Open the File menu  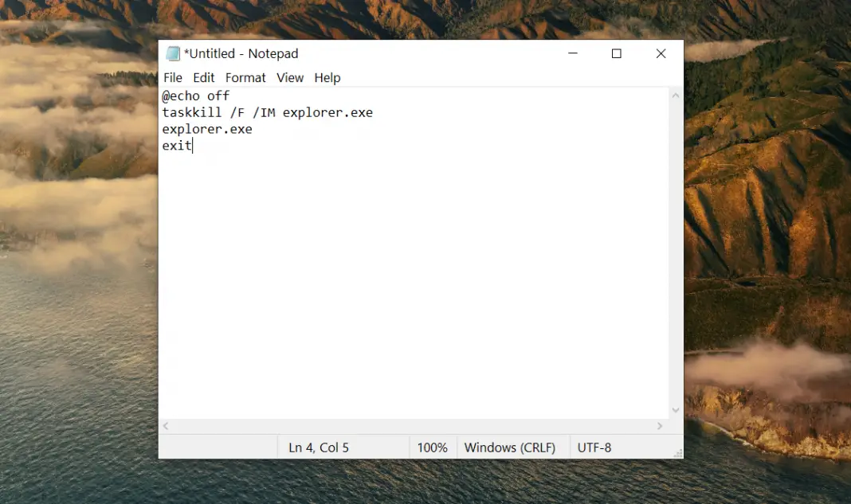click(x=172, y=77)
